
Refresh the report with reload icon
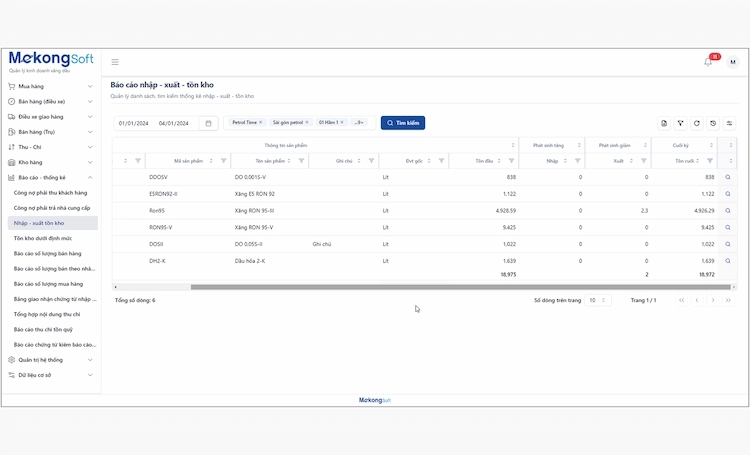click(x=696, y=123)
